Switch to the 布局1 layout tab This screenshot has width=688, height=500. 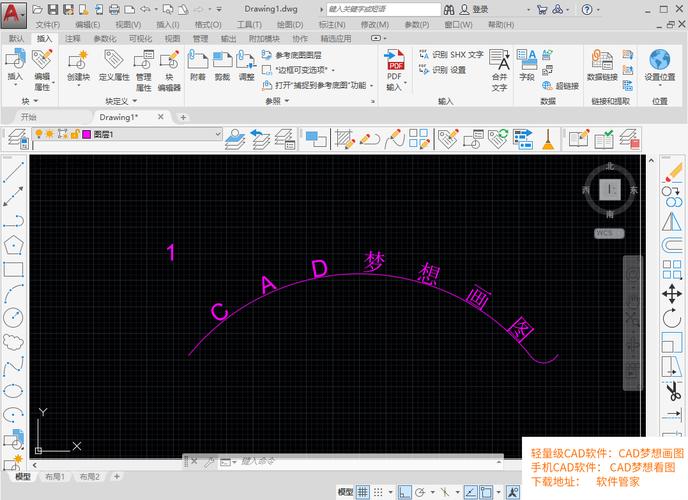(54, 478)
